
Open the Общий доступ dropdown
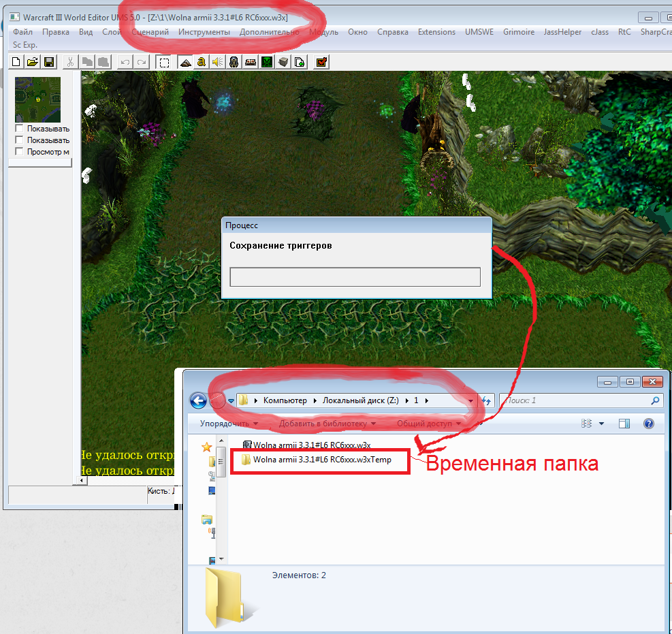coord(429,424)
